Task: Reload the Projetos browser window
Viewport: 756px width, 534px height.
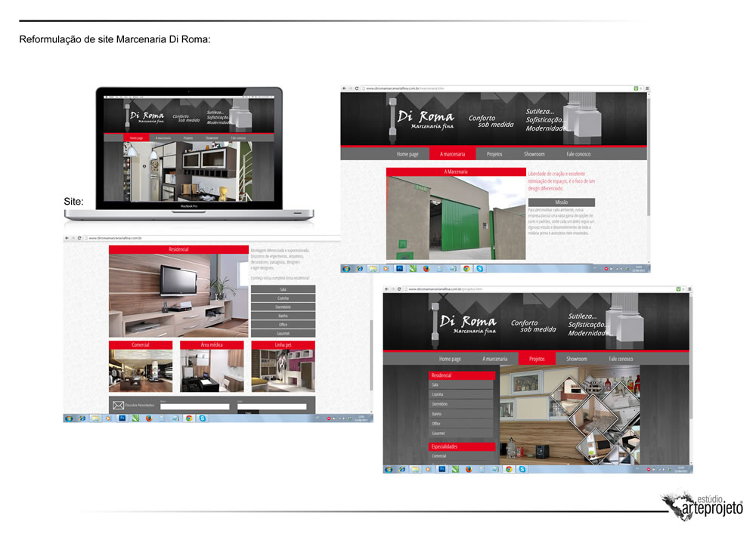Action: click(399, 289)
